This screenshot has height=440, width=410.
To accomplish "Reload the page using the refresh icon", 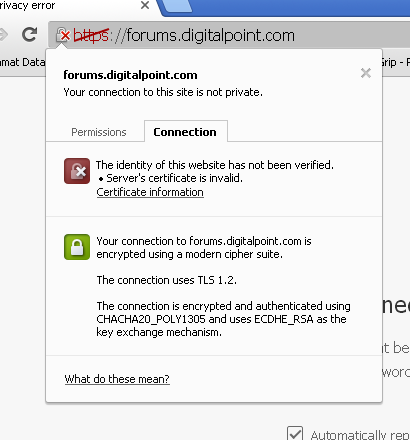I will click(x=29, y=35).
